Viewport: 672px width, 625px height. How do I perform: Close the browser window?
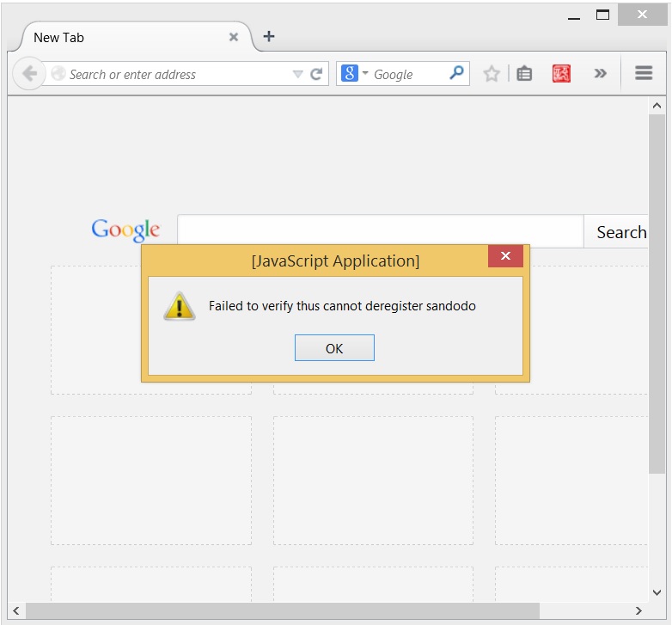pyautogui.click(x=642, y=15)
